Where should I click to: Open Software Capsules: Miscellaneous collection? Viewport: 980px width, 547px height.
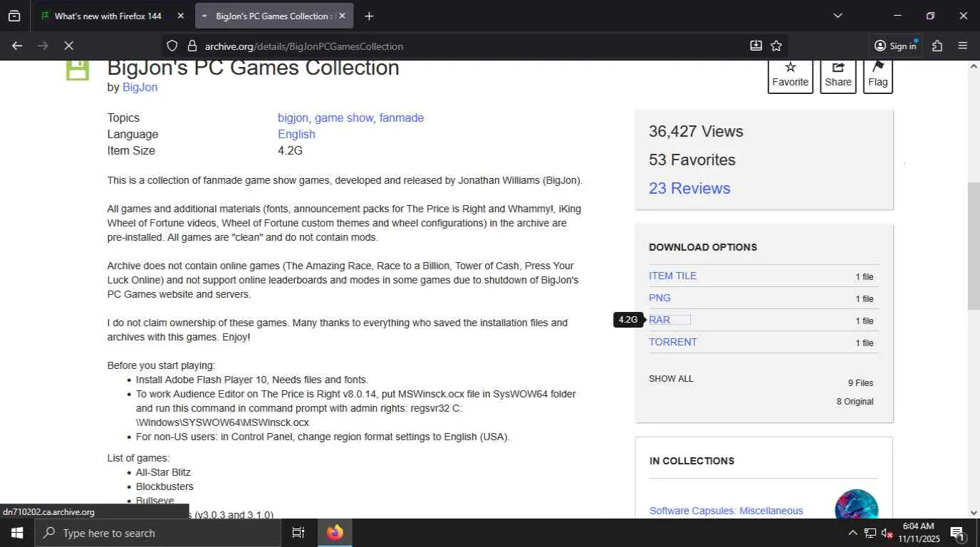[726, 511]
